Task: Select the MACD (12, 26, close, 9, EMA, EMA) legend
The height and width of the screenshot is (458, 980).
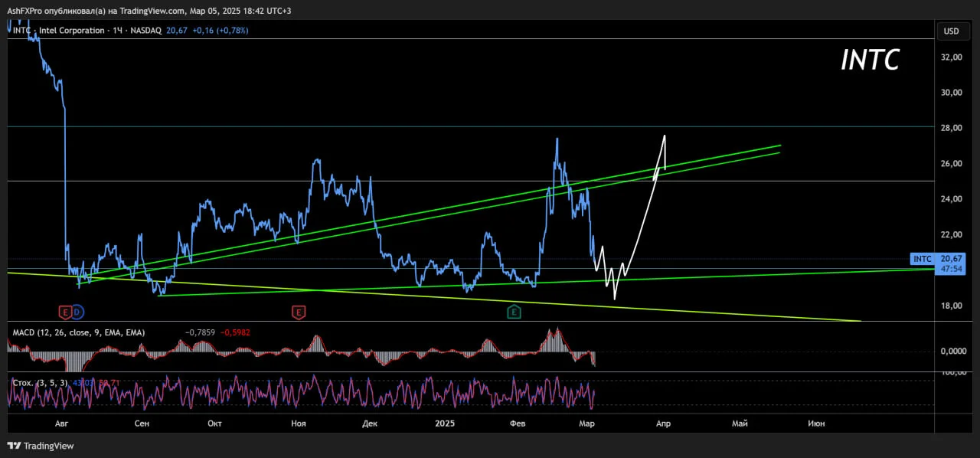Action: tap(78, 332)
